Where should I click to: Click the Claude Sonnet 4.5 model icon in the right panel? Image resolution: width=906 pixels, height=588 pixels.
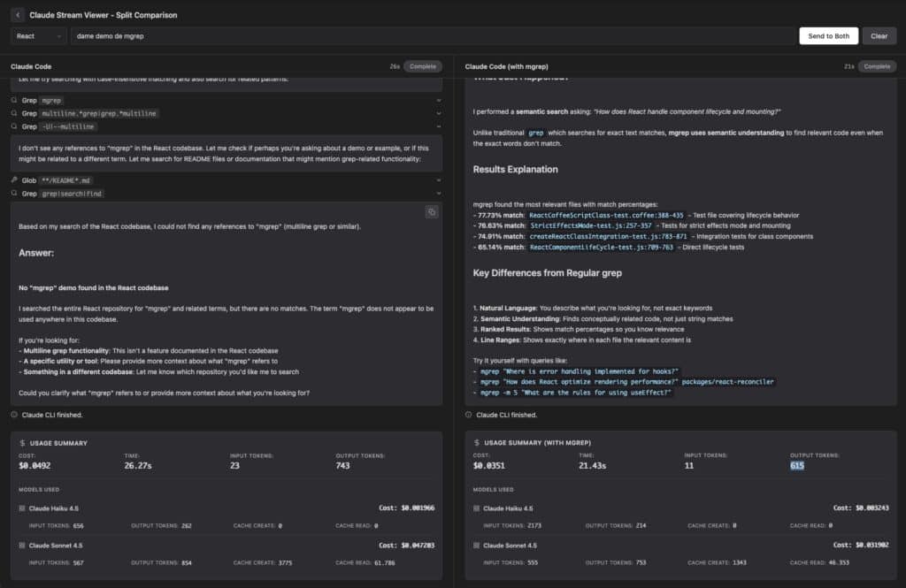coord(476,545)
